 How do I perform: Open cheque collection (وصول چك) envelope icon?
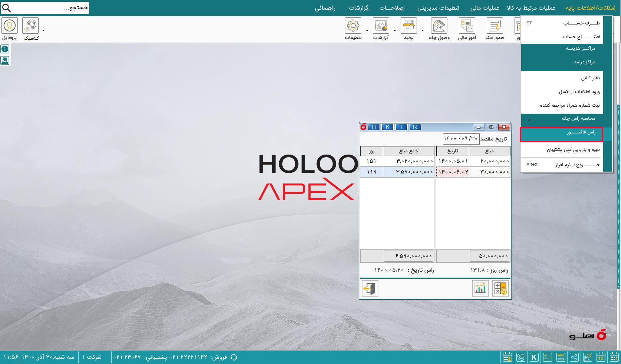[x=439, y=26]
